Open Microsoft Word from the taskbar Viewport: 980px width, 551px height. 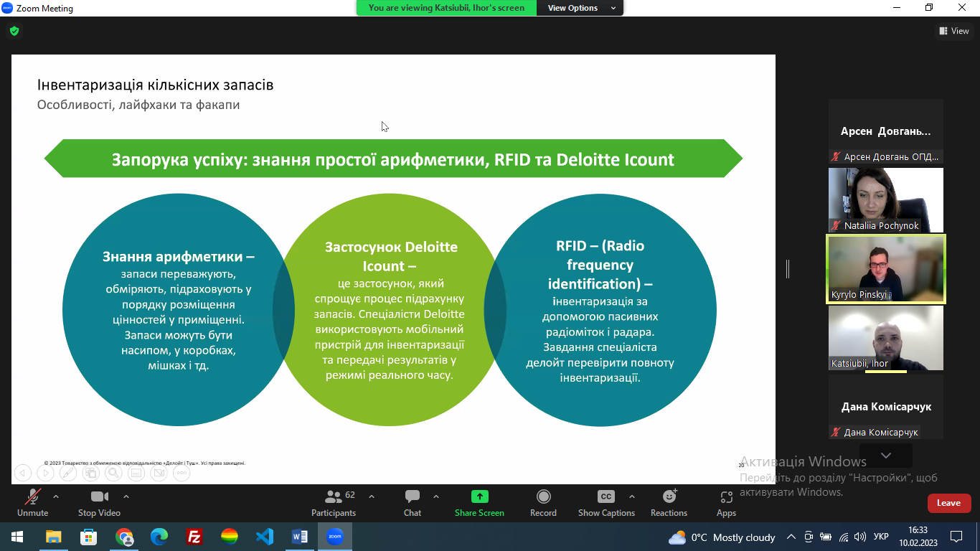[299, 537]
